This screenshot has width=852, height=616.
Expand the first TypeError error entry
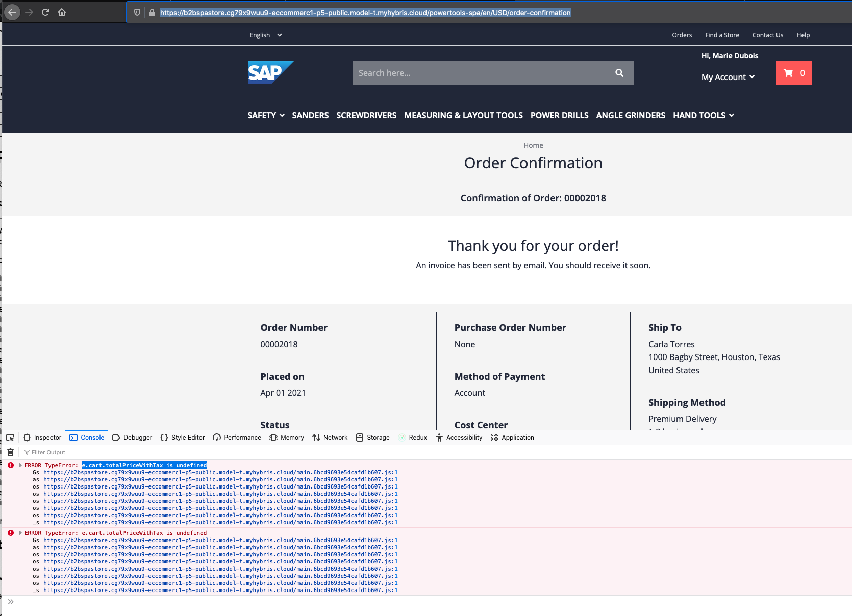20,465
